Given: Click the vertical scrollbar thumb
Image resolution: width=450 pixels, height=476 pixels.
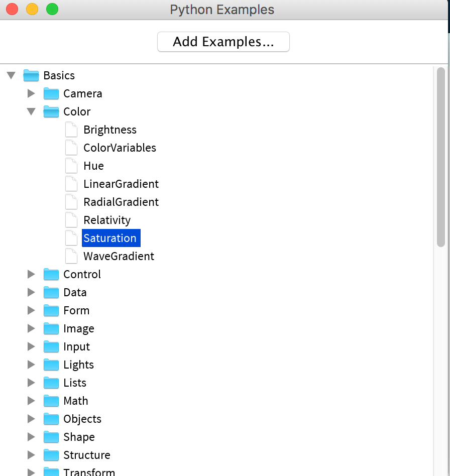Looking at the screenshot, I should [441, 157].
